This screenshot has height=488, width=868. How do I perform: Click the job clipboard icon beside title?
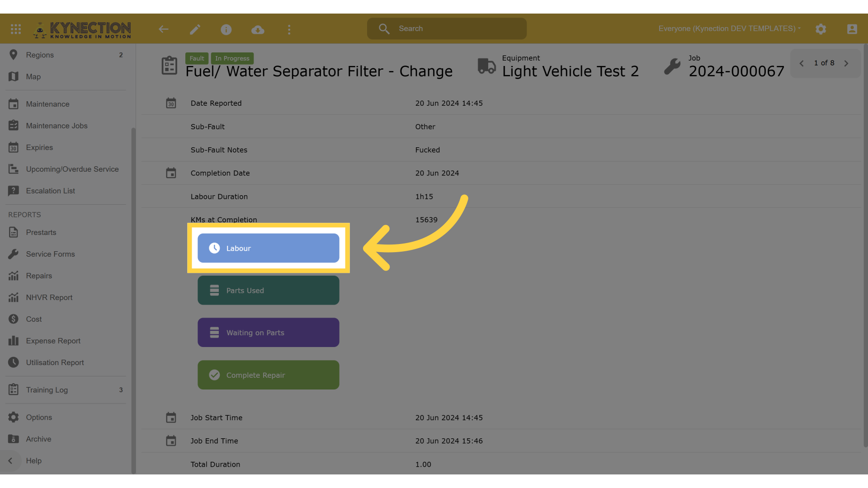pyautogui.click(x=170, y=66)
